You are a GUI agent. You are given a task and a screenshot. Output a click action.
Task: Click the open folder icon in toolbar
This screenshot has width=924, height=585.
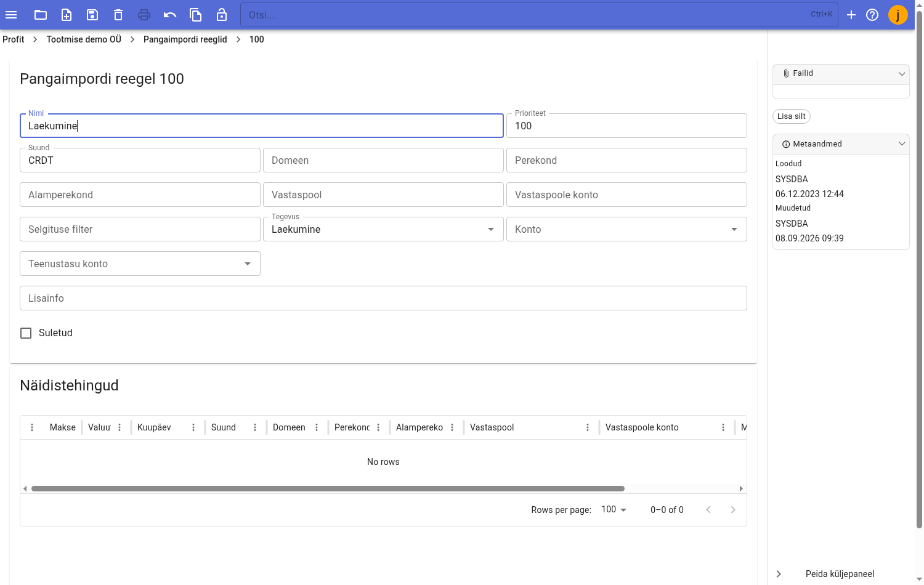[x=41, y=15]
